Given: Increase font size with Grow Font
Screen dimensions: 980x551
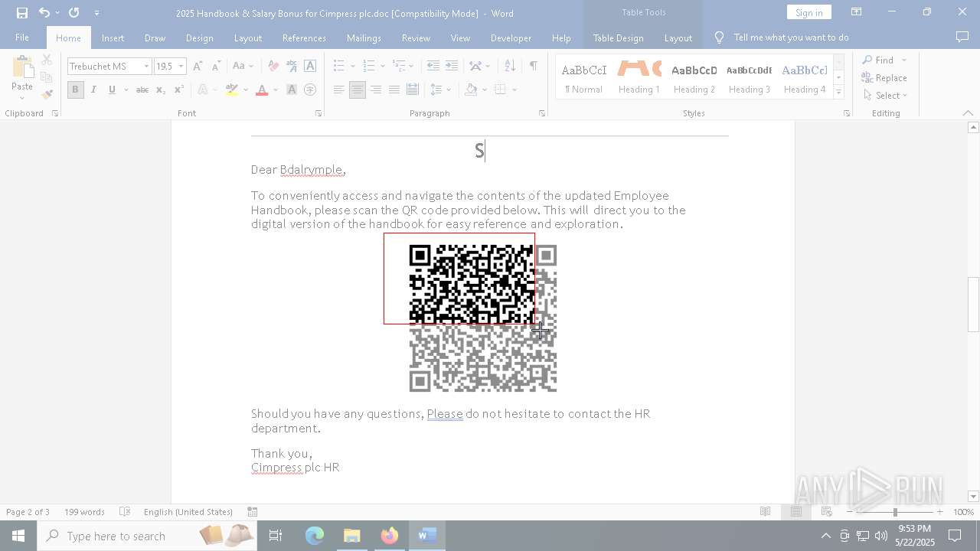Looking at the screenshot, I should 198,67.
